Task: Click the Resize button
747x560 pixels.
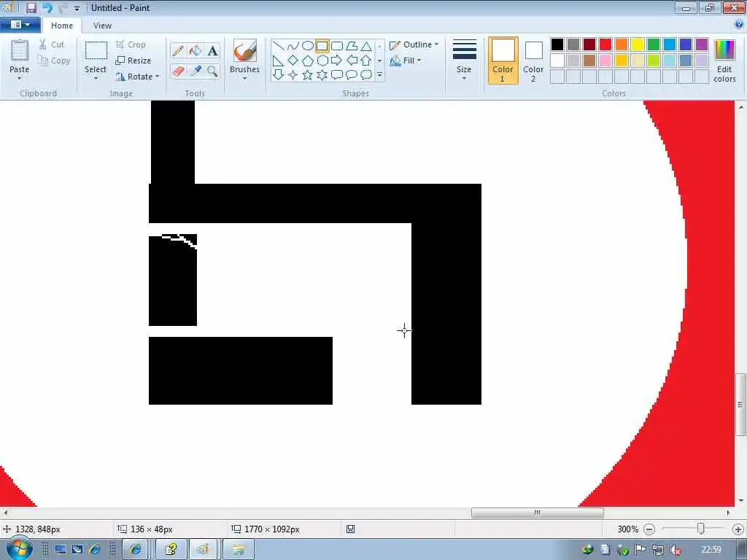Action: coord(133,61)
